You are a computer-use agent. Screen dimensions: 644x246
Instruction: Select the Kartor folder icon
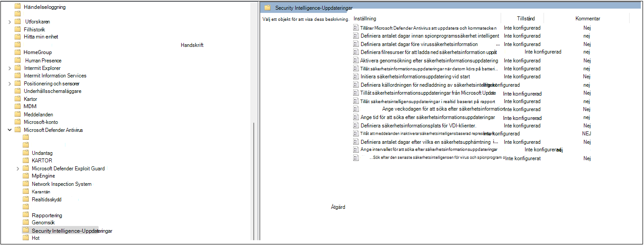(18, 99)
